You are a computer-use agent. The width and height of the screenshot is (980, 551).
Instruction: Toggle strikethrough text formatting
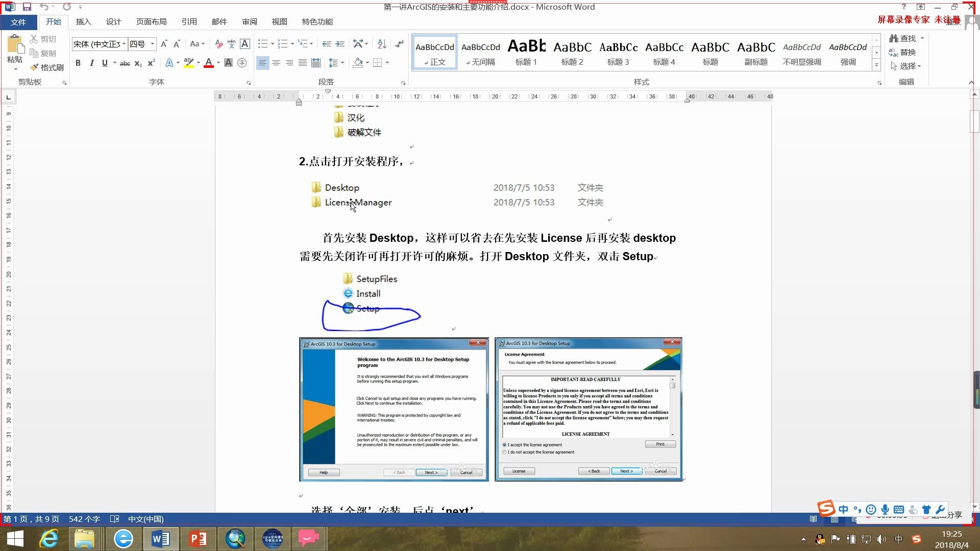tap(125, 63)
